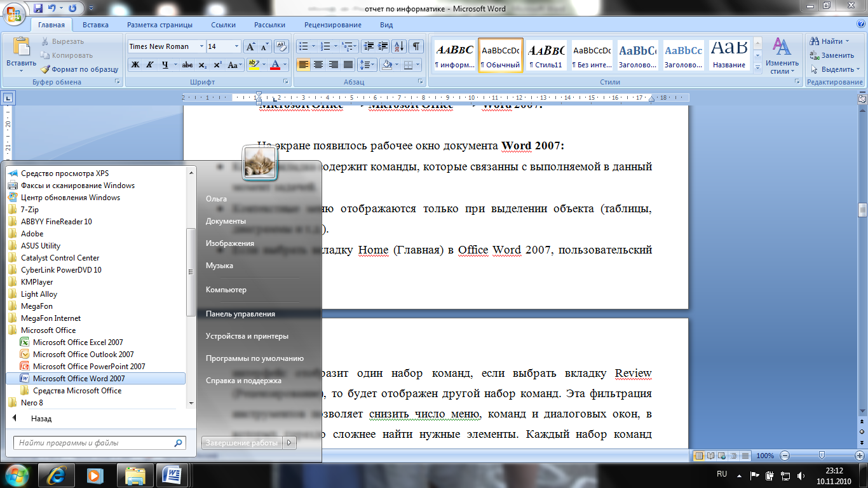Viewport: 868px width, 488px height.
Task: Open Windows Media Player from taskbar
Action: pyautogui.click(x=95, y=475)
